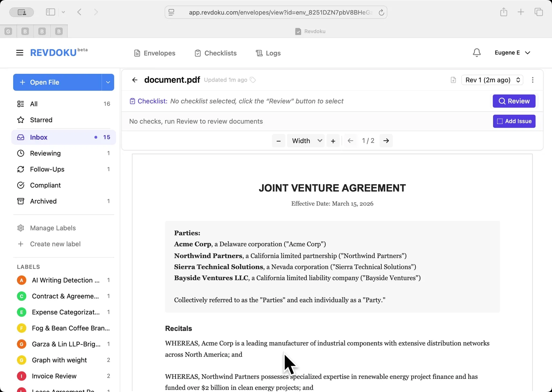Open the hamburger menu next to REVDOKU logo
552x392 pixels.
20,52
